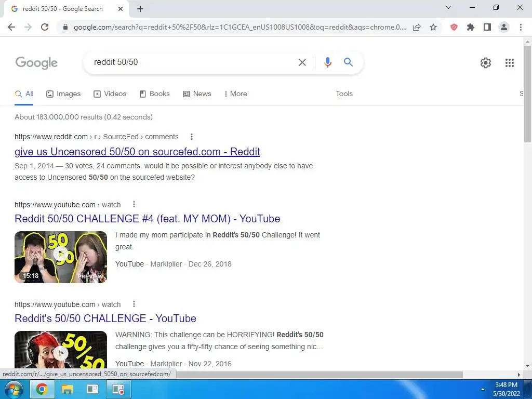Open options for the 50/50 CHALLENGE #4 result

[134, 205]
